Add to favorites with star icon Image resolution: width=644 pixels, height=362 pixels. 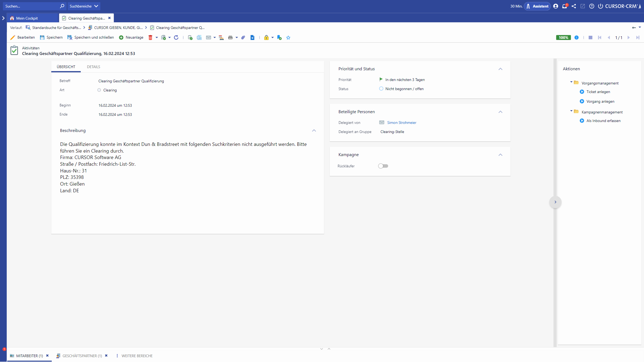point(288,38)
